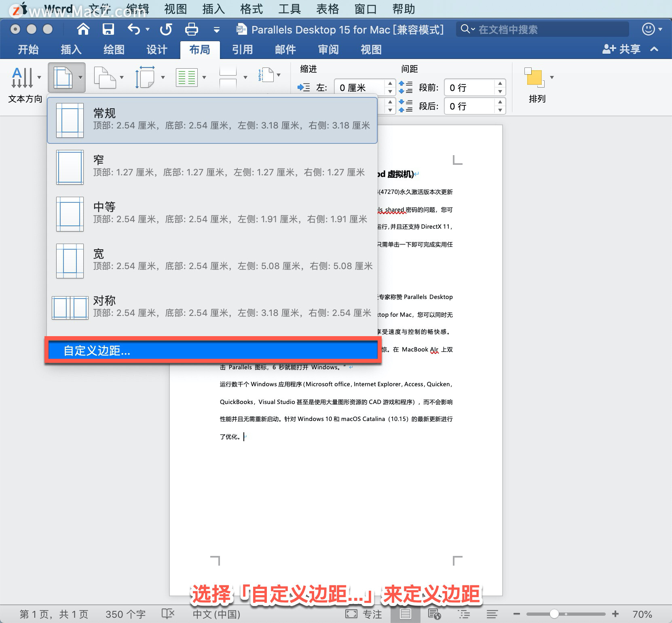Screen dimensions: 672x623
Task: Switch to the 插入 ribbon tab
Action: [71, 50]
